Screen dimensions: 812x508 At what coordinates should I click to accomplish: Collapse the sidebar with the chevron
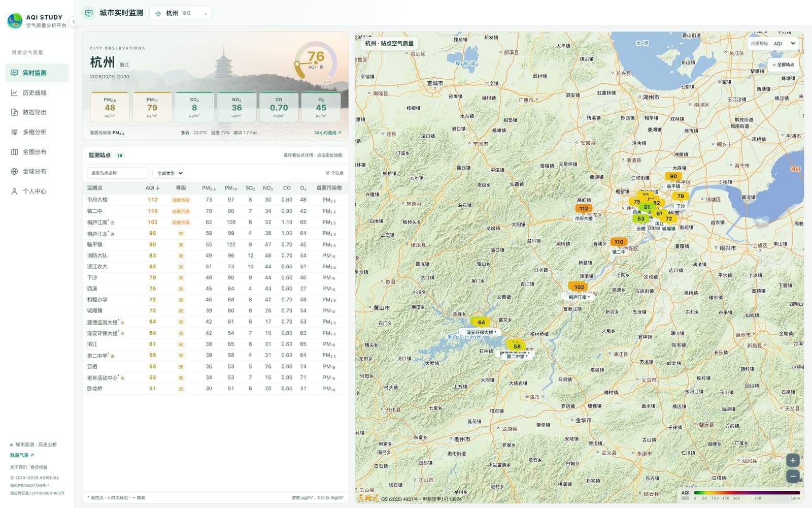(74, 21)
